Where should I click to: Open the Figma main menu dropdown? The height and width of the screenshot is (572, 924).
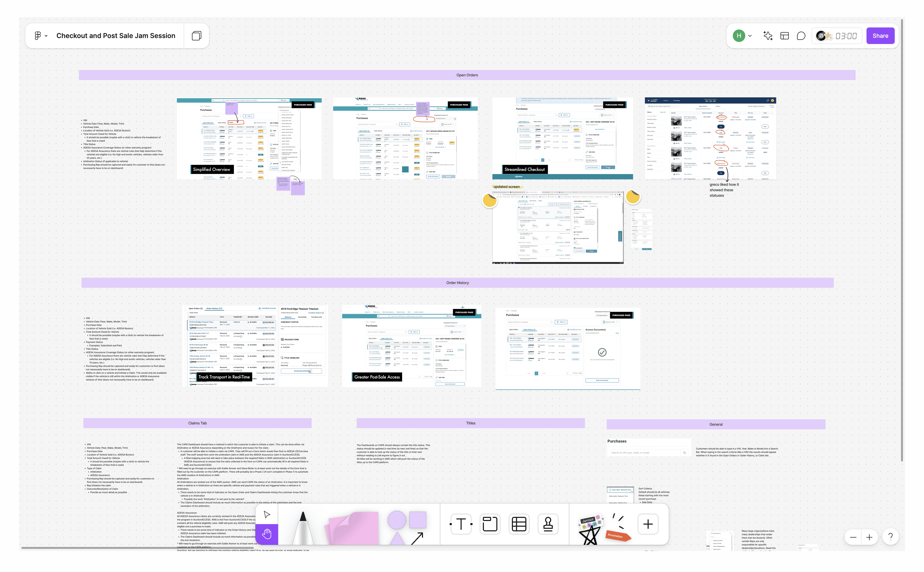tap(40, 36)
